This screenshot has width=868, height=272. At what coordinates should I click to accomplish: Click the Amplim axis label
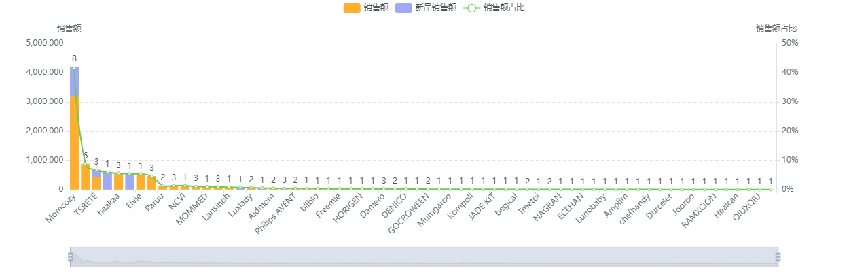(x=617, y=205)
